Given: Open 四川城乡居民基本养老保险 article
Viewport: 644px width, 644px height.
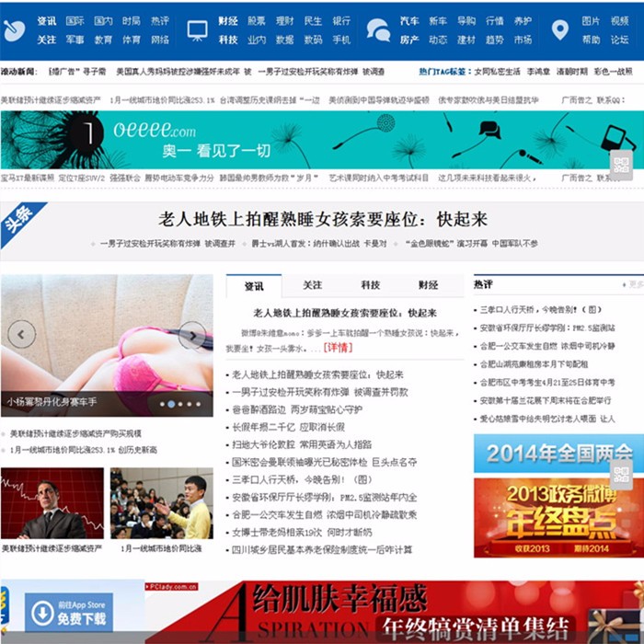Looking at the screenshot, I should pyautogui.click(x=322, y=550).
